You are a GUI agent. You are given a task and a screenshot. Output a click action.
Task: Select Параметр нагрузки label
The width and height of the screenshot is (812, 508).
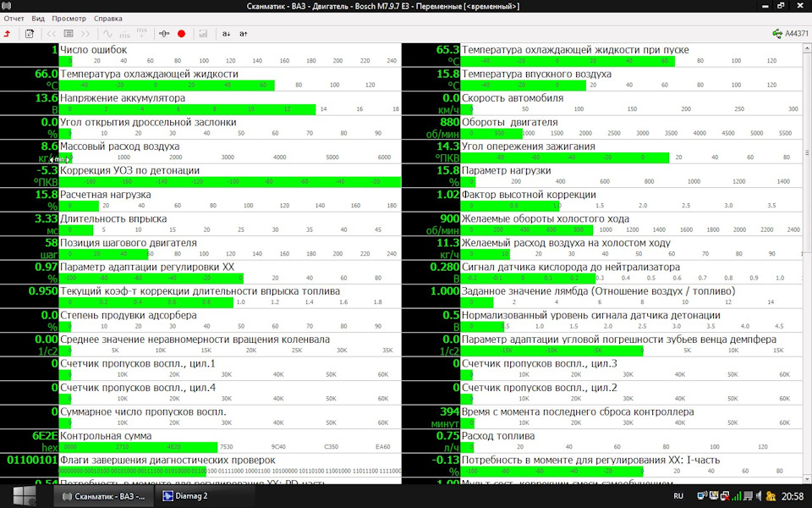(507, 170)
